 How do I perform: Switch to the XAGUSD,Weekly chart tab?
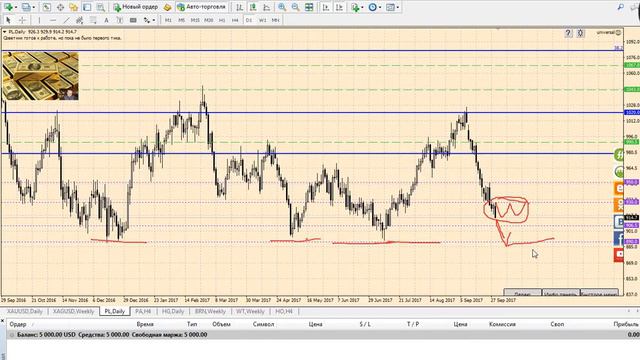[73, 311]
